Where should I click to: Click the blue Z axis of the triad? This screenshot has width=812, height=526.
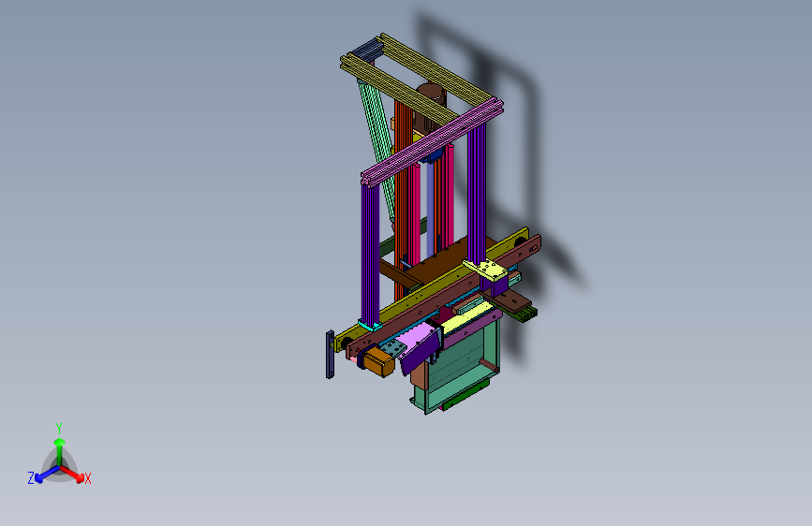pos(47,474)
